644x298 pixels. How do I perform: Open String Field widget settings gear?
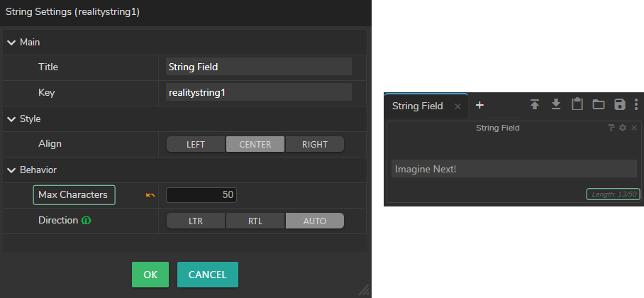[623, 128]
